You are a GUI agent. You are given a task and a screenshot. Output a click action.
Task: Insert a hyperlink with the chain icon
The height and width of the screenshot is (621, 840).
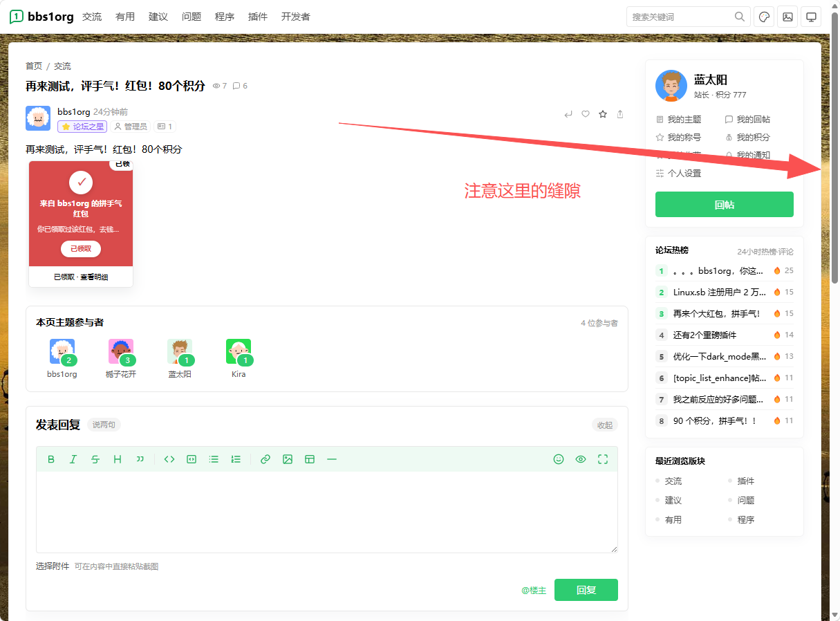[265, 459]
